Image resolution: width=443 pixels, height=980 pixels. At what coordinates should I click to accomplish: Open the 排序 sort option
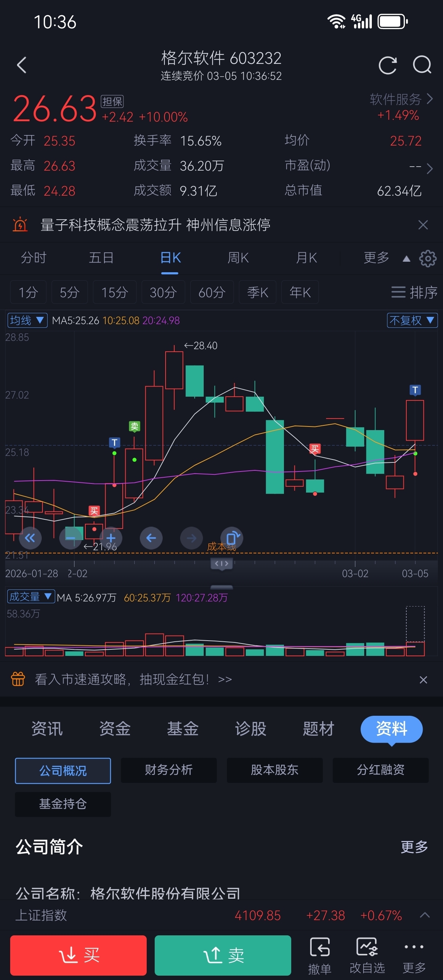coord(414,292)
